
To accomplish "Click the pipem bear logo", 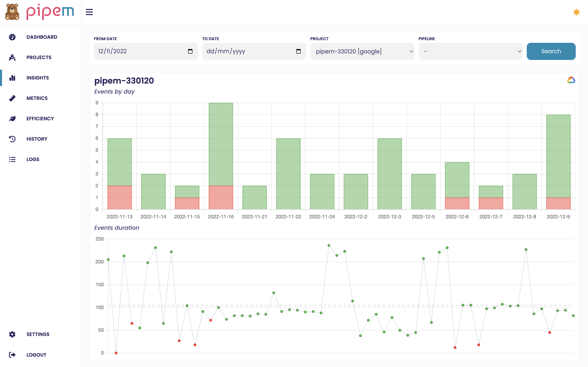I will point(12,12).
